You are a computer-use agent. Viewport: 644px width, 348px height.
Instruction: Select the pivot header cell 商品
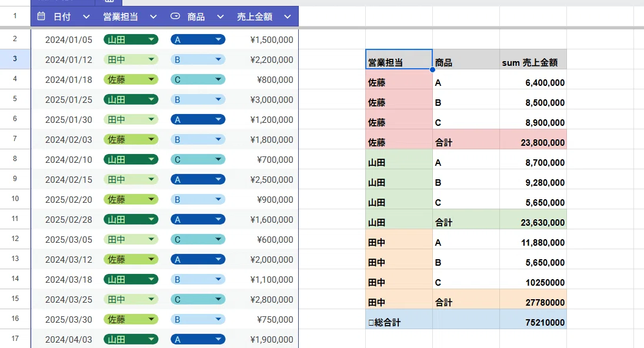click(466, 59)
